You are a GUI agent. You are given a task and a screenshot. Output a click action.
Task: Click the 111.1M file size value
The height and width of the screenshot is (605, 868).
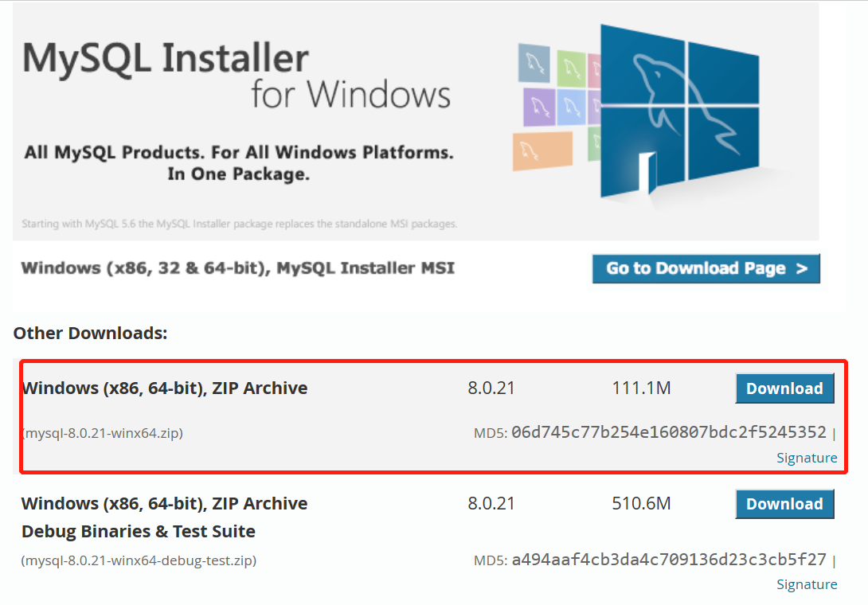tap(641, 388)
